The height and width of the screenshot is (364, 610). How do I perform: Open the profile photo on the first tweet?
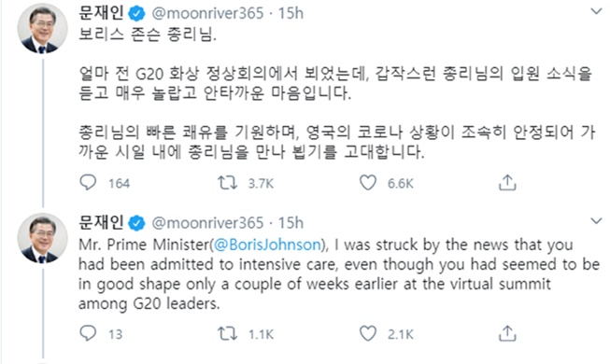[x=42, y=28]
